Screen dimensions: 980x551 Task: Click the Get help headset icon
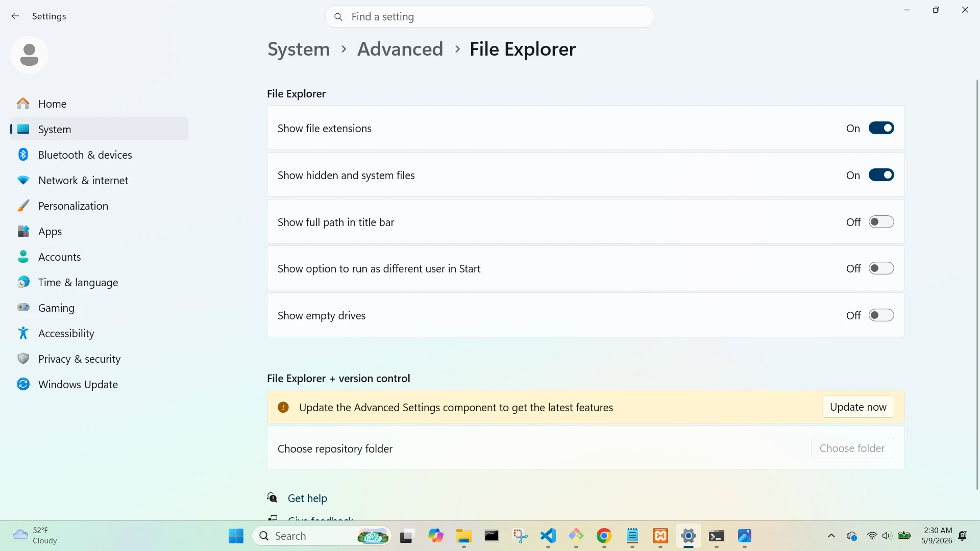[273, 497]
